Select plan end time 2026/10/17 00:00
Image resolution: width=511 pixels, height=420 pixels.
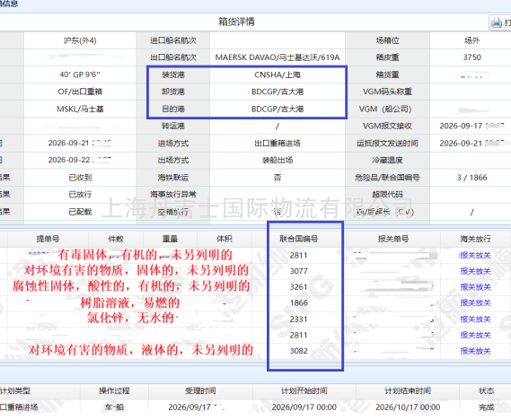tap(408, 407)
